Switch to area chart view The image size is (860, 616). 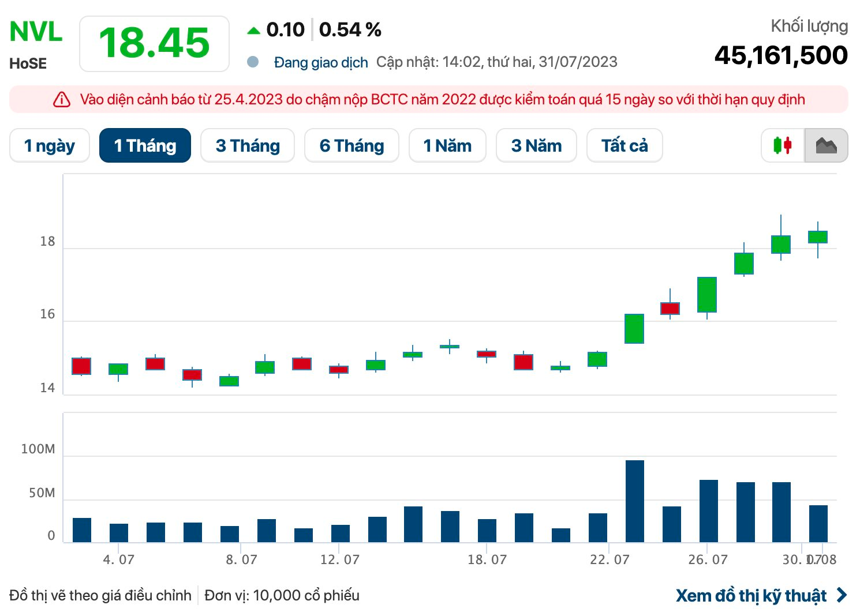point(827,145)
